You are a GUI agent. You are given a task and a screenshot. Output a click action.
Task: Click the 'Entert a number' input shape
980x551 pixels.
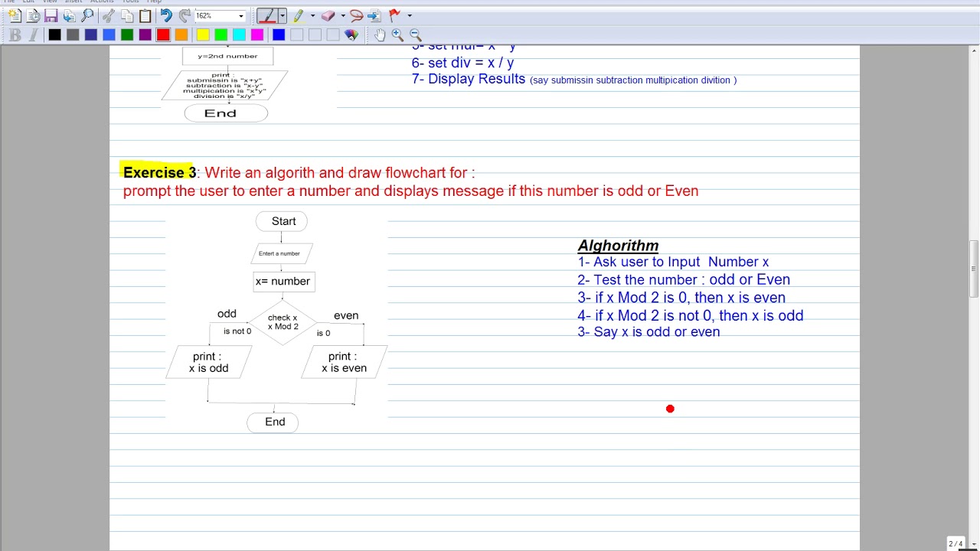pos(282,253)
